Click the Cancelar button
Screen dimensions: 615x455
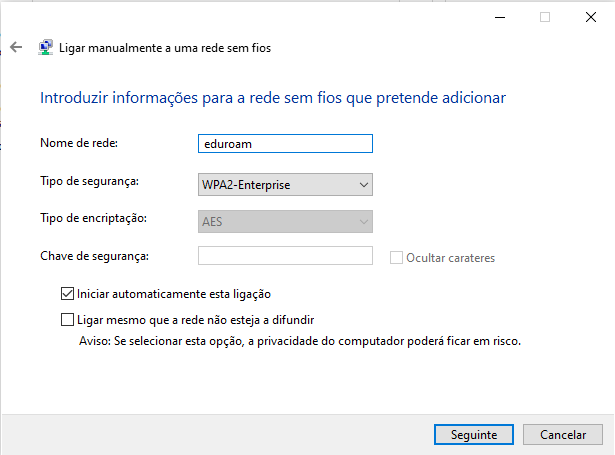tap(563, 435)
